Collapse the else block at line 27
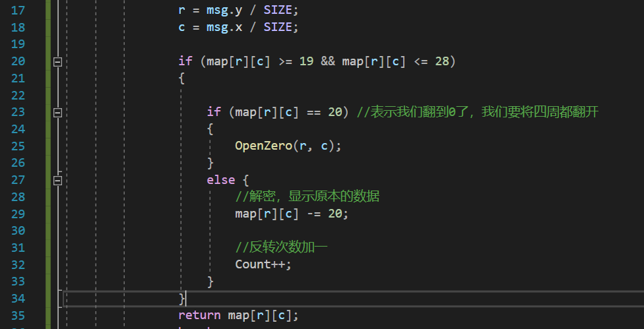Image resolution: width=644 pixels, height=329 pixels. click(57, 180)
